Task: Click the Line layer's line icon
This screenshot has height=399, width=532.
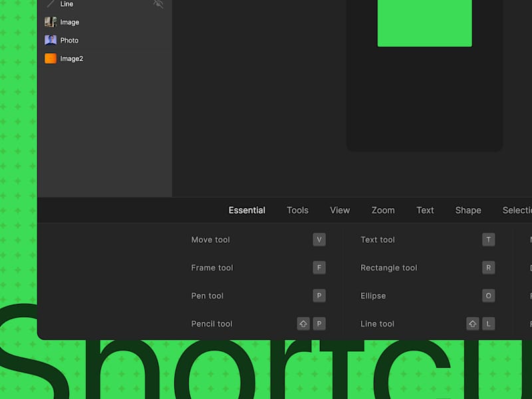Action: (51, 4)
